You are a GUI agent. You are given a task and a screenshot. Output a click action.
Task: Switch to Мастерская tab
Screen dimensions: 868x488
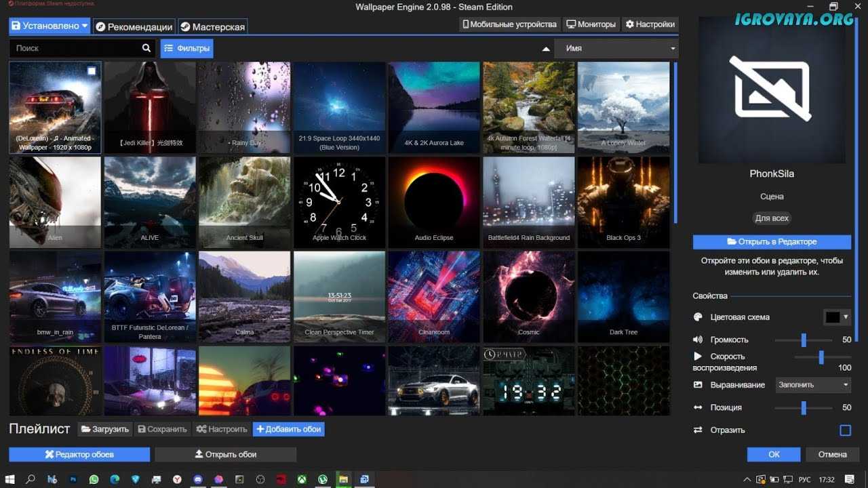click(x=213, y=27)
